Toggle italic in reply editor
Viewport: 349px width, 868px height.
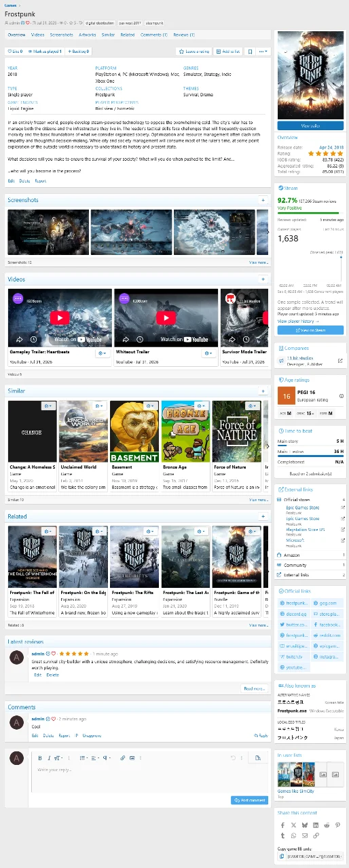(49, 757)
